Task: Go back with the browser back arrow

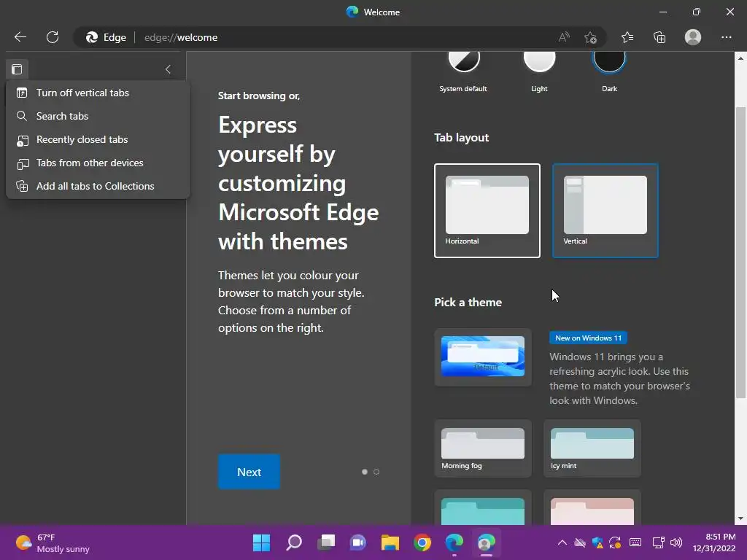Action: coord(20,37)
